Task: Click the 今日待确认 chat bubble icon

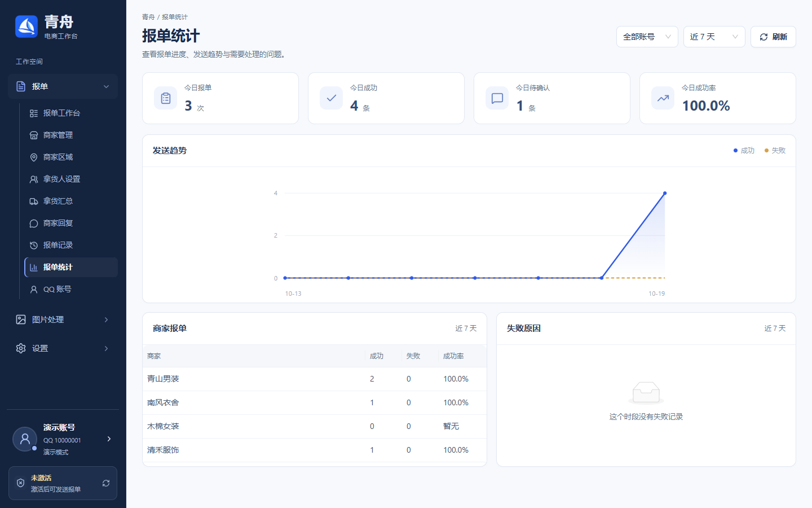Action: 497,98
